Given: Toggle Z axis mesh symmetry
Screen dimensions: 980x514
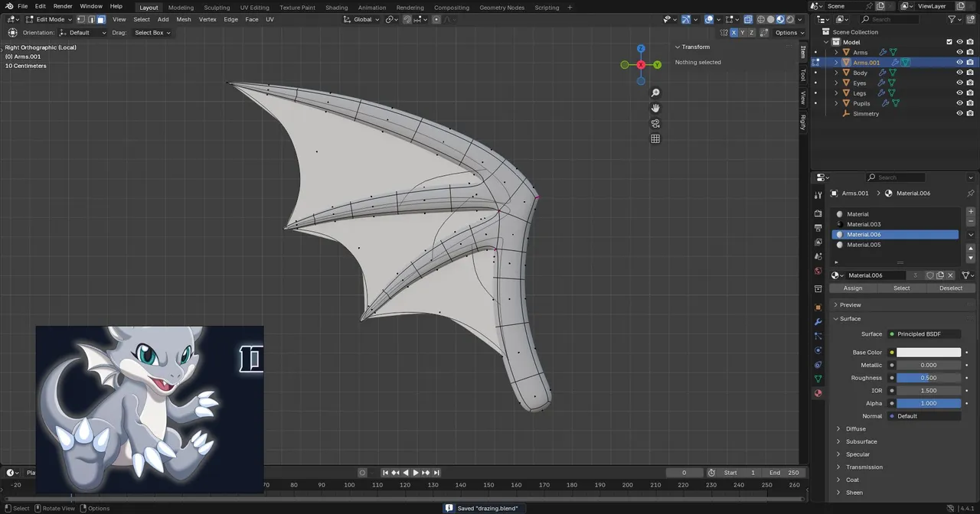Looking at the screenshot, I should (752, 33).
